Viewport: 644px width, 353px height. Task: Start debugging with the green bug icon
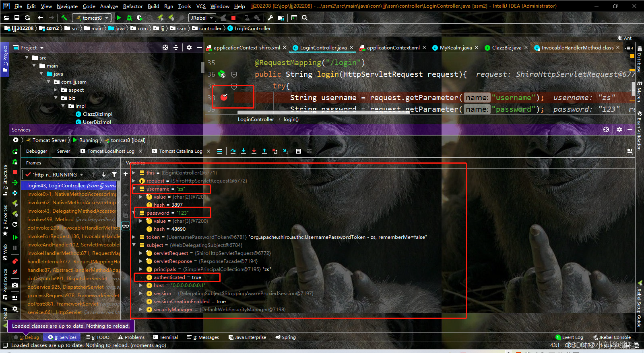pyautogui.click(x=129, y=18)
